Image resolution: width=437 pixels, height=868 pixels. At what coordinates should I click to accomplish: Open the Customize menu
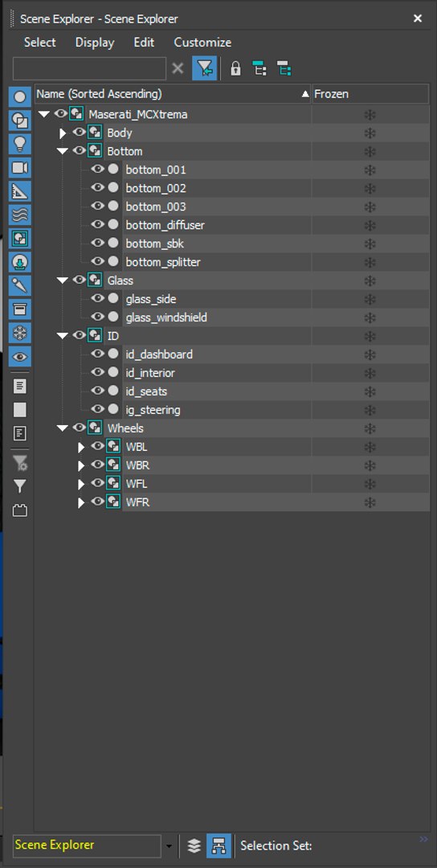[202, 43]
